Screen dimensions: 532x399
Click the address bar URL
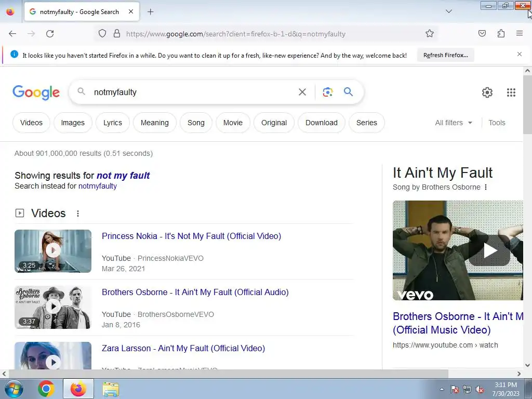[236, 34]
